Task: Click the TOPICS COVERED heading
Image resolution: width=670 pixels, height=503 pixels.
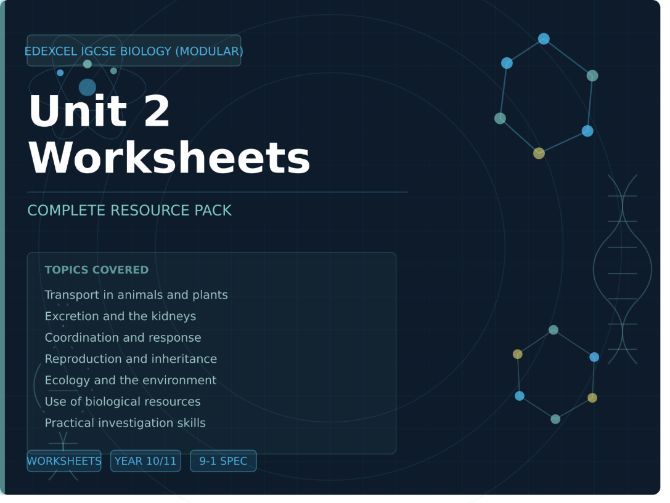Action: coord(97,270)
